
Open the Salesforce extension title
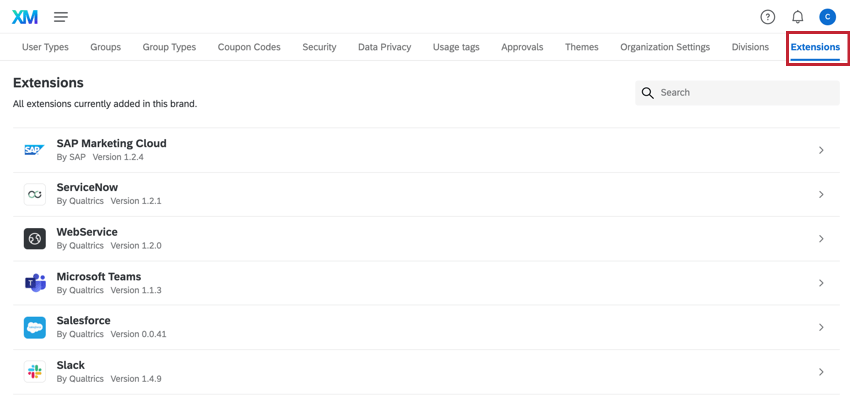pyautogui.click(x=83, y=320)
